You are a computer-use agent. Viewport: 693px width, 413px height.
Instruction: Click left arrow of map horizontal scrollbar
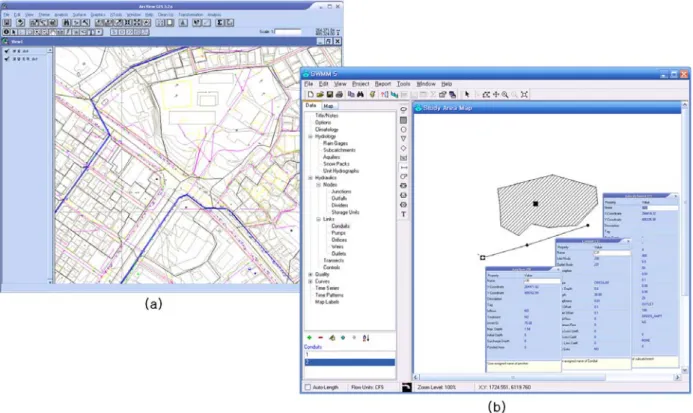pos(416,377)
